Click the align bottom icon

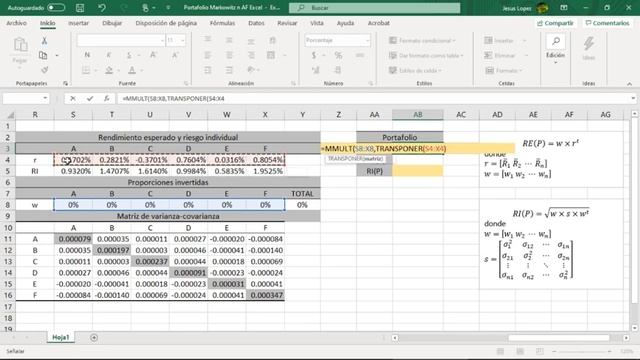coord(251,40)
